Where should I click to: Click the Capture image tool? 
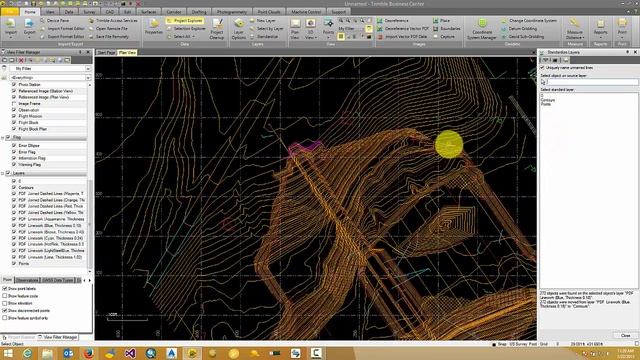tap(444, 37)
